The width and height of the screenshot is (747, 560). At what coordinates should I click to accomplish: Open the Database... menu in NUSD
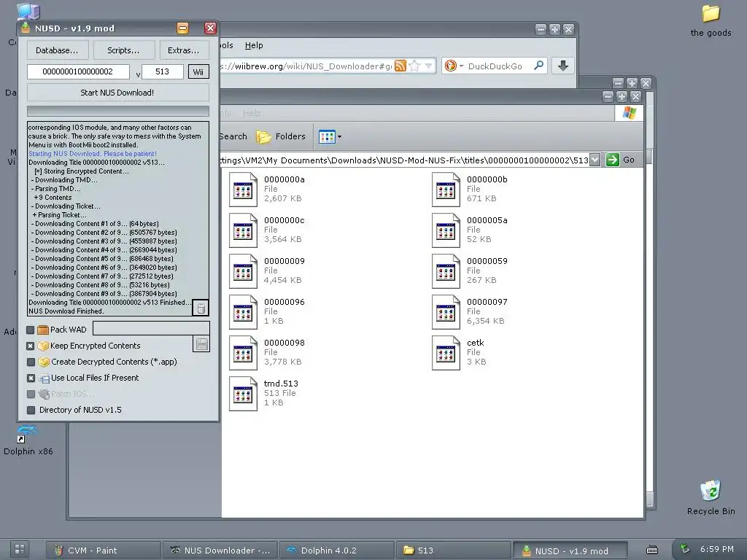coord(57,50)
